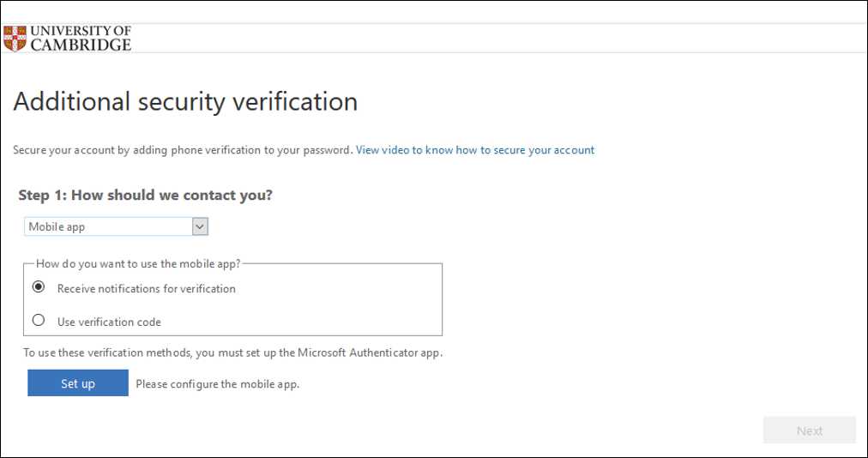
Task: Select the Use verification code radio button
Action: point(39,320)
